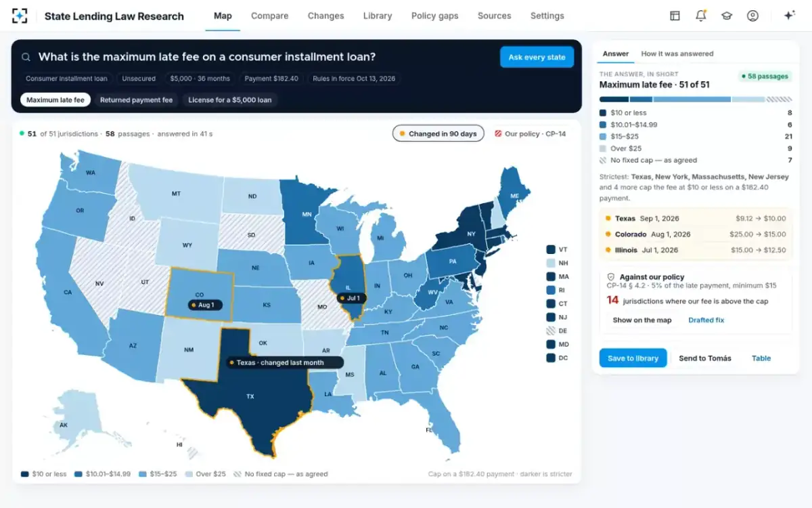Open the Library tab
Viewport: 812px width, 508px height.
click(378, 16)
